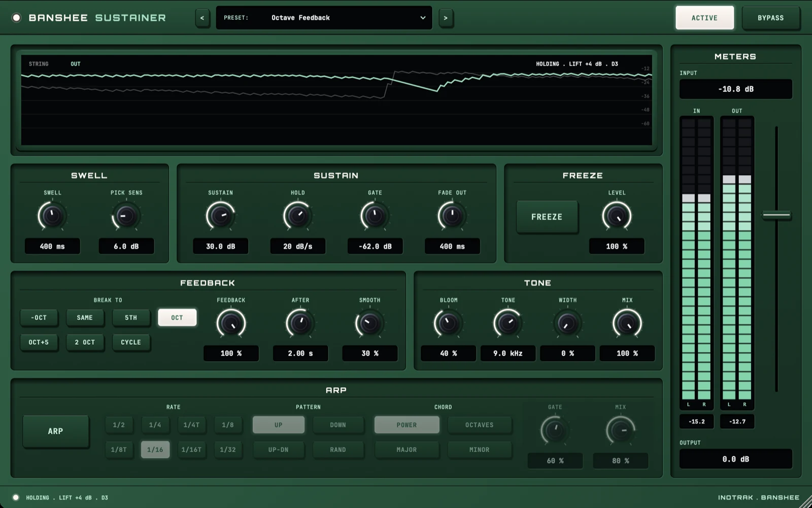Click the Sustain knob

point(220,216)
